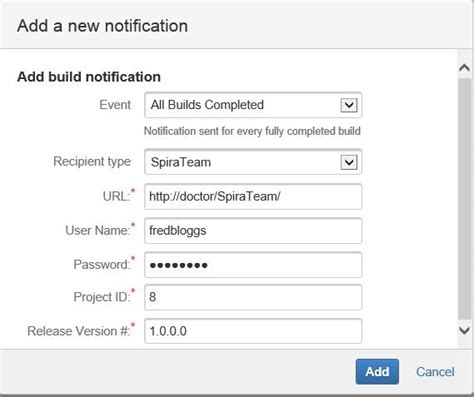Open the SpiraTeam recipient type selector
The height and width of the screenshot is (397, 474).
click(x=253, y=162)
